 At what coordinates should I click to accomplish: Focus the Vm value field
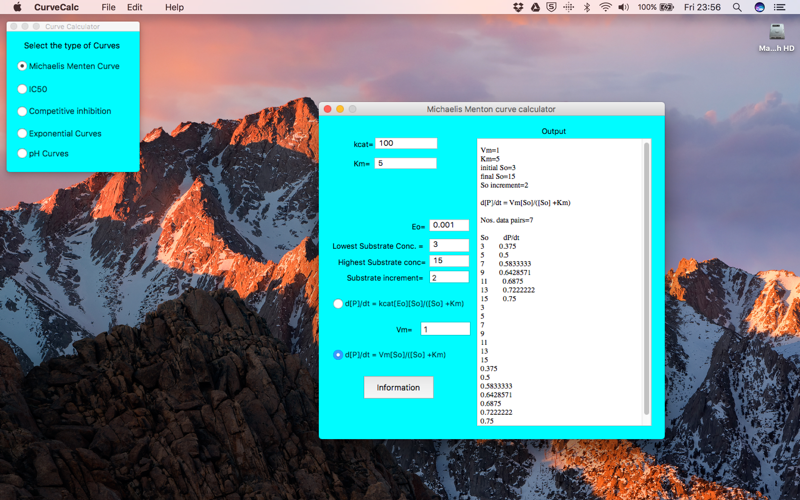[445, 329]
